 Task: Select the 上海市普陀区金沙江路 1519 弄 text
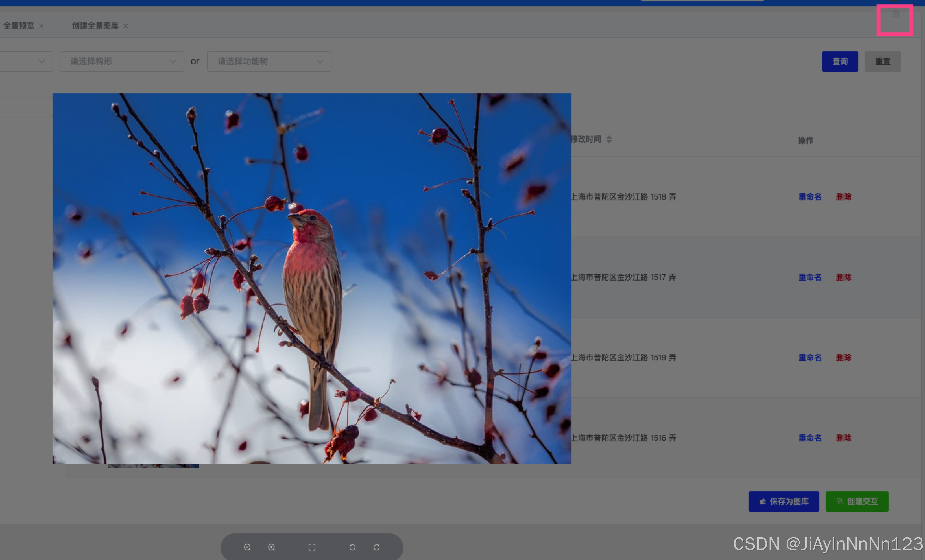click(624, 357)
